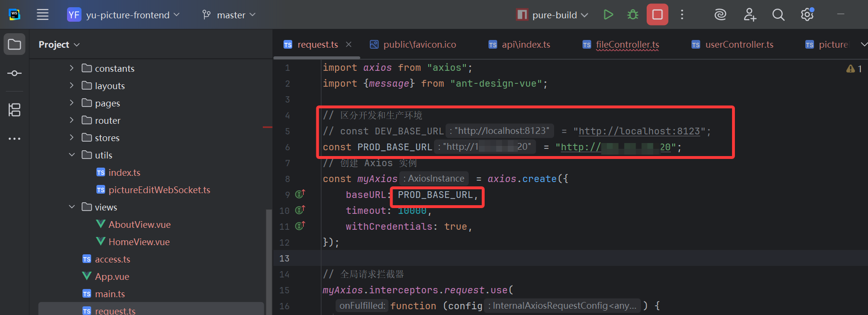The image size is (868, 315).
Task: Open the master branch dropdown
Action: pos(229,15)
